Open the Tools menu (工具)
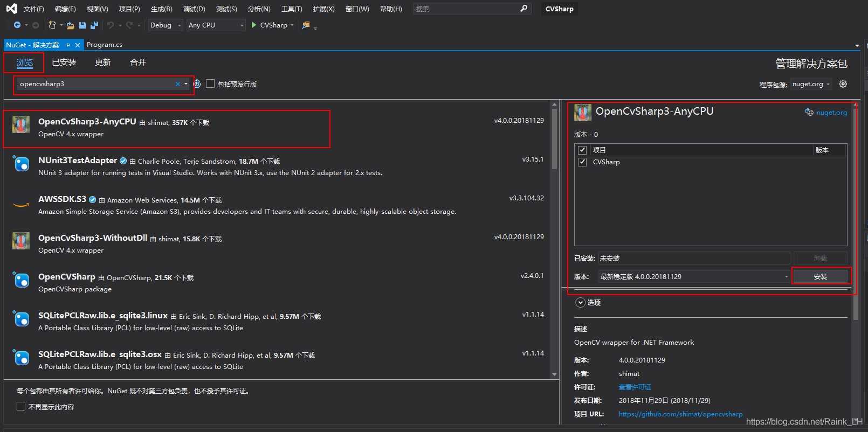This screenshot has height=432, width=868. point(292,9)
